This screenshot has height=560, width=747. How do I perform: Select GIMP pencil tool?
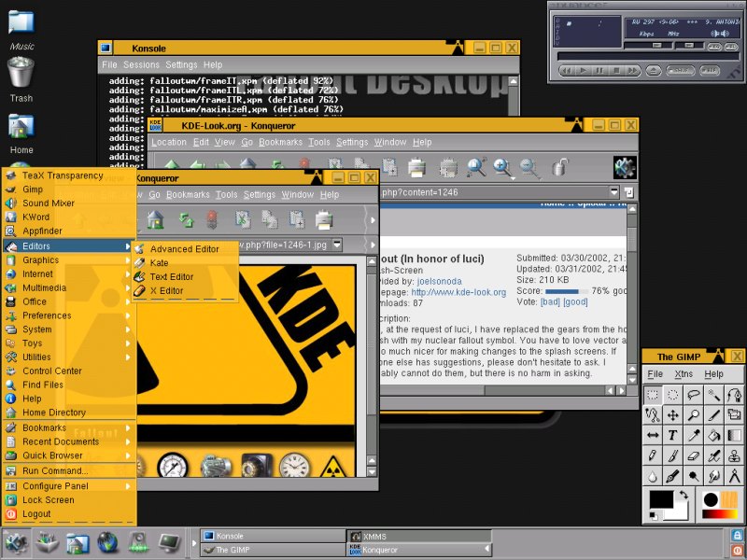[x=652, y=455]
